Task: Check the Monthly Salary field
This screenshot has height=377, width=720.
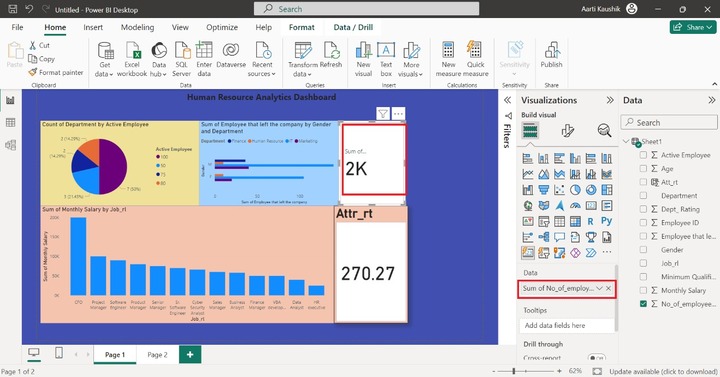Action: 643,290
